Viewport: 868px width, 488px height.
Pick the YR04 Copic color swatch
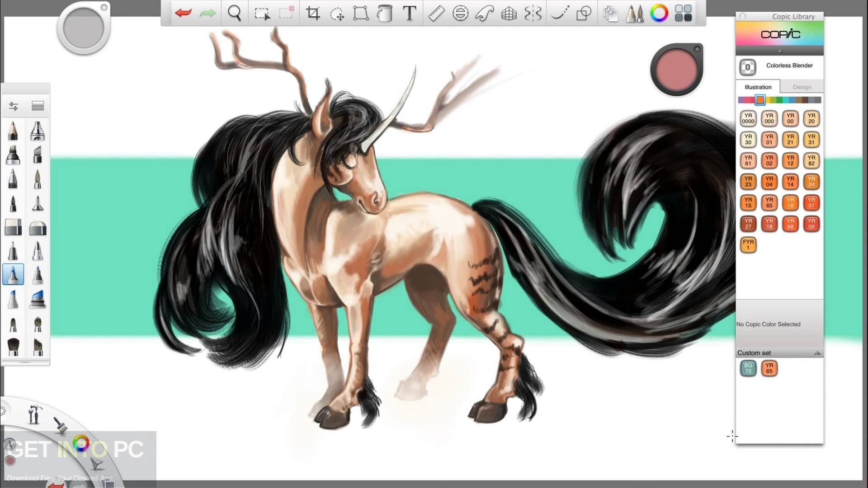(769, 182)
